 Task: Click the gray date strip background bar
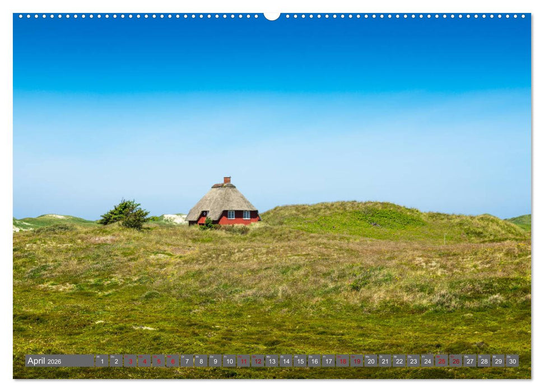click(78, 361)
